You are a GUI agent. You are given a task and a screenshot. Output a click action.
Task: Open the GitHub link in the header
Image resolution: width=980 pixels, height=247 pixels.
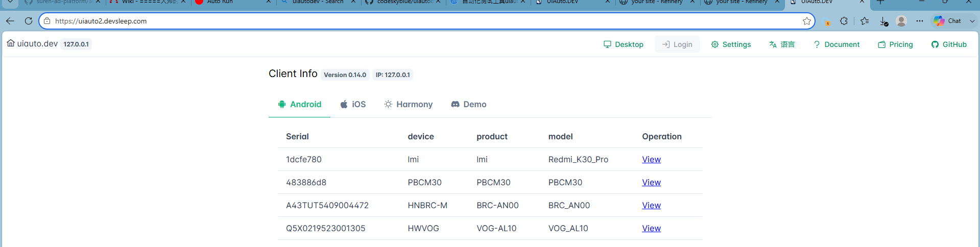click(949, 44)
